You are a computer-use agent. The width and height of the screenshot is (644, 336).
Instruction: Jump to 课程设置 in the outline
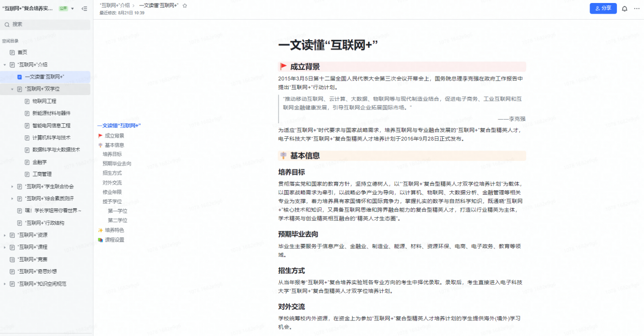point(114,240)
